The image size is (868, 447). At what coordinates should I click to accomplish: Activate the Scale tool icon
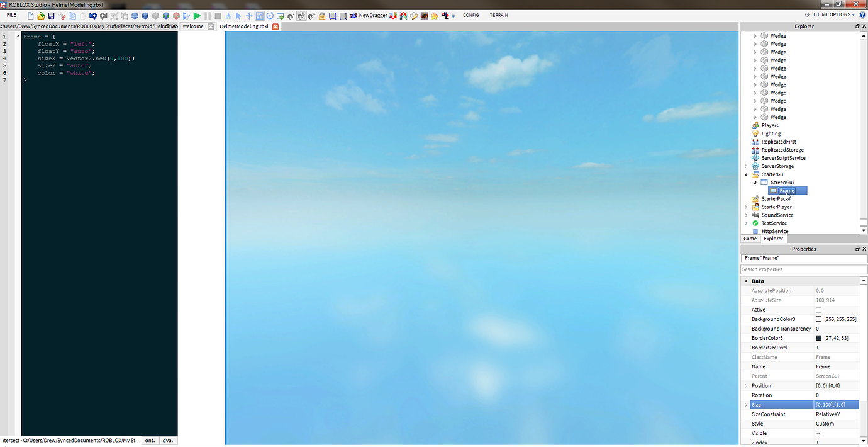[x=260, y=16]
